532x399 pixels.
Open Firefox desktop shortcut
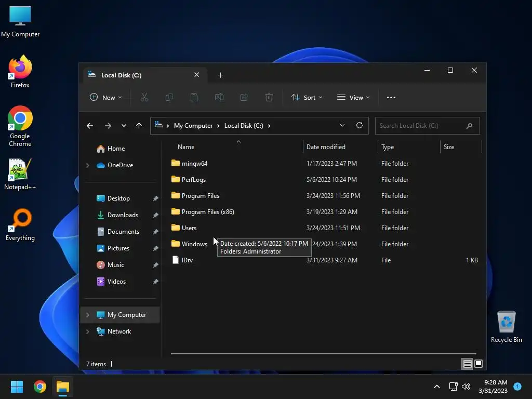point(20,72)
